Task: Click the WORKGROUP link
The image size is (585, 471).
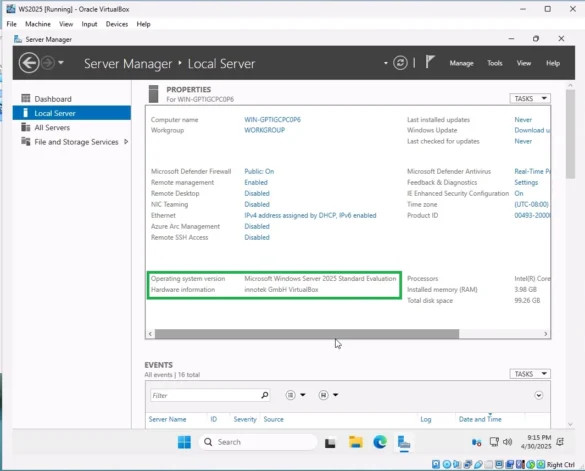Action: coord(265,130)
